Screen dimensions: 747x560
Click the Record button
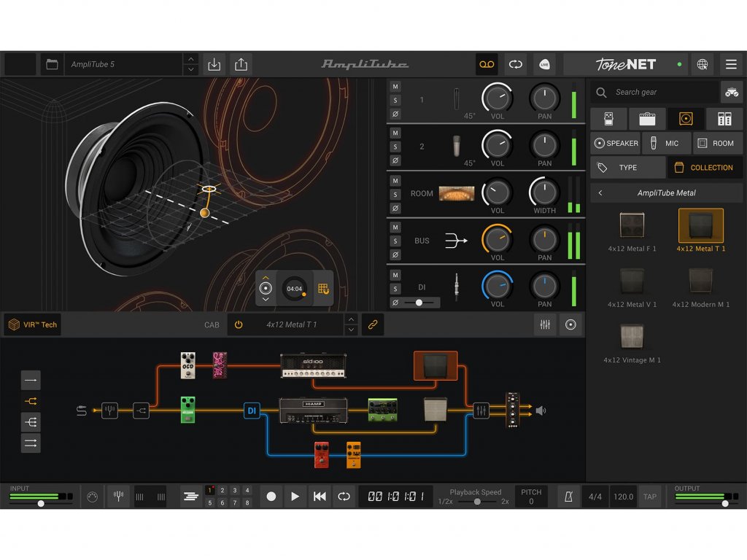tap(271, 497)
